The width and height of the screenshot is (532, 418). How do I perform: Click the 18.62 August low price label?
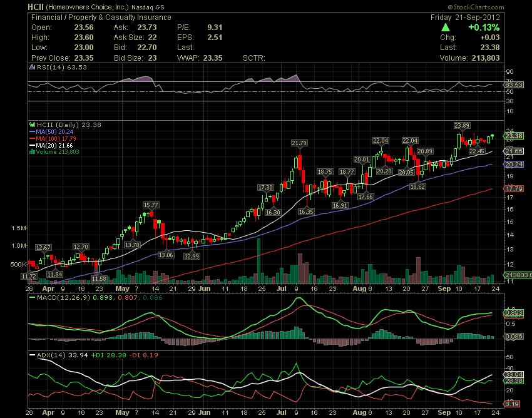(x=417, y=186)
